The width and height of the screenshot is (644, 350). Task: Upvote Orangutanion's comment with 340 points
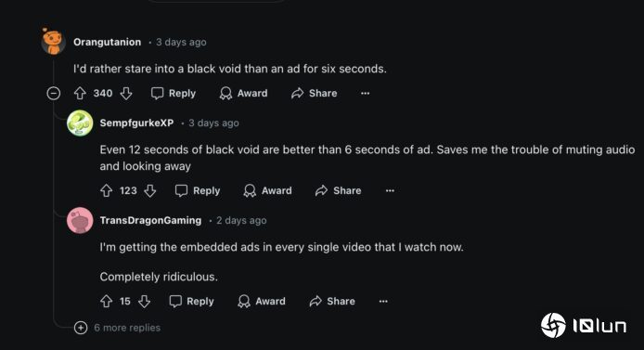(80, 94)
